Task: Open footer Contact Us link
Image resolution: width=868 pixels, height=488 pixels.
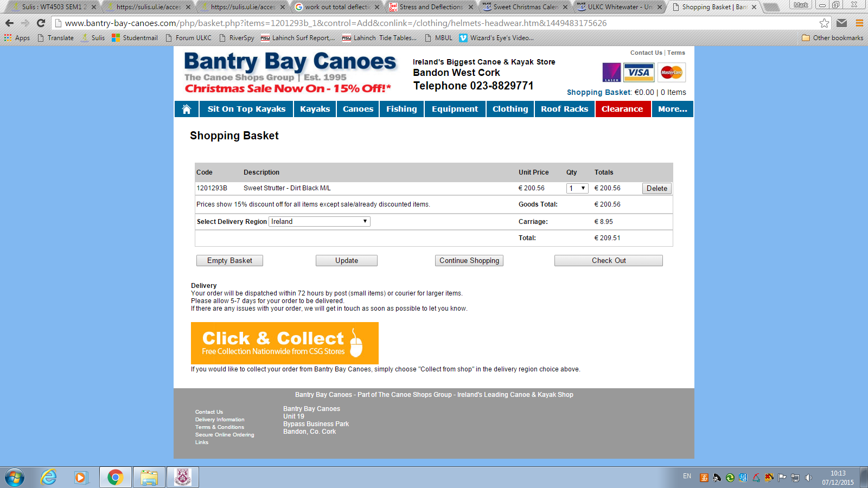Action: (209, 412)
